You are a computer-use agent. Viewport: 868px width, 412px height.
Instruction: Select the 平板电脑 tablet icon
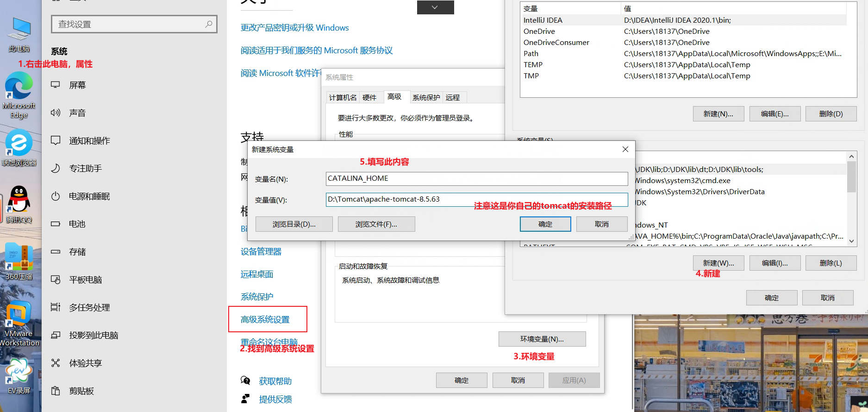[56, 279]
